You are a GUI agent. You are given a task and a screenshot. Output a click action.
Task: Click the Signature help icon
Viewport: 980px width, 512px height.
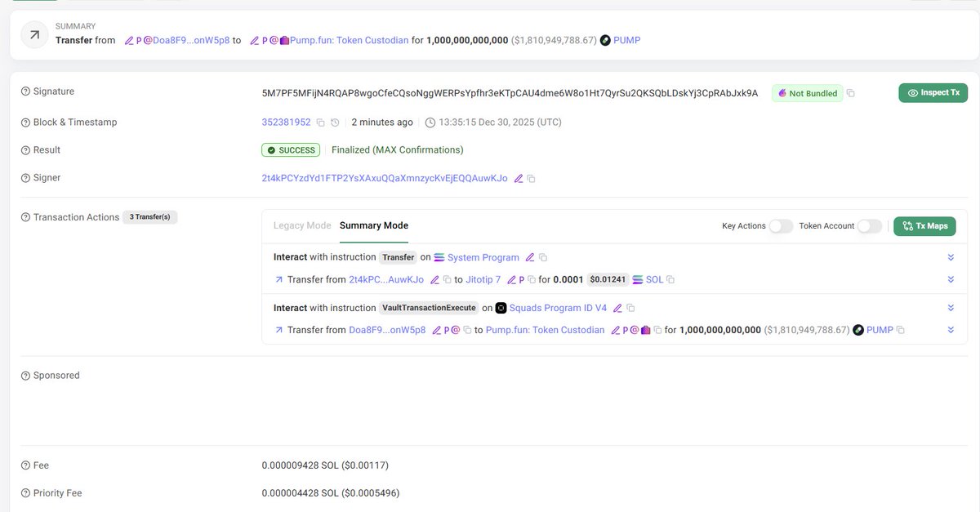[x=25, y=91]
